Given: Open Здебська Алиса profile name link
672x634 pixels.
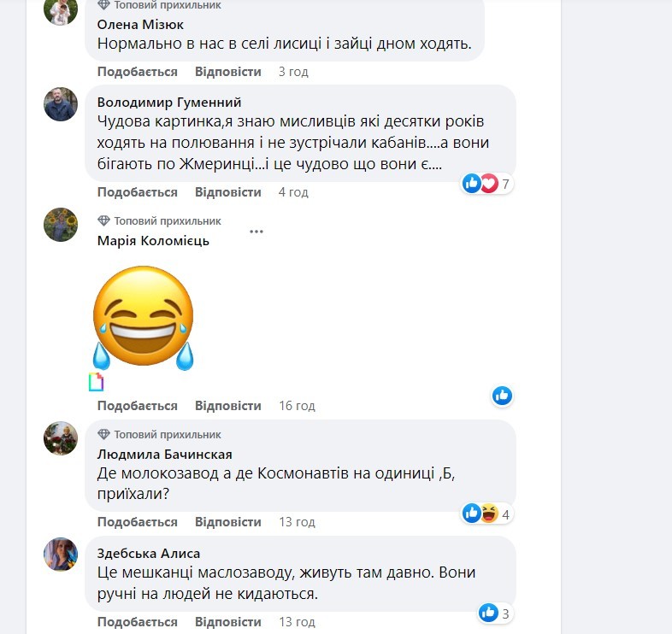Looking at the screenshot, I should coord(149,553).
